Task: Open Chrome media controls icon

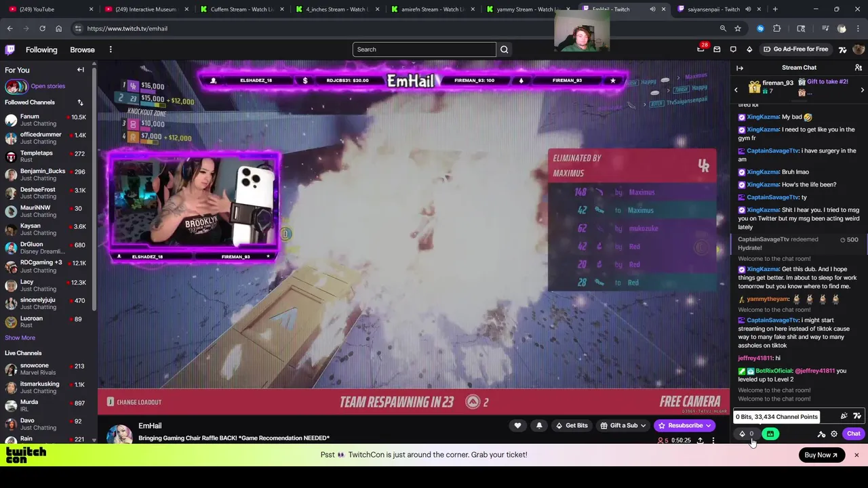Action: click(x=825, y=28)
